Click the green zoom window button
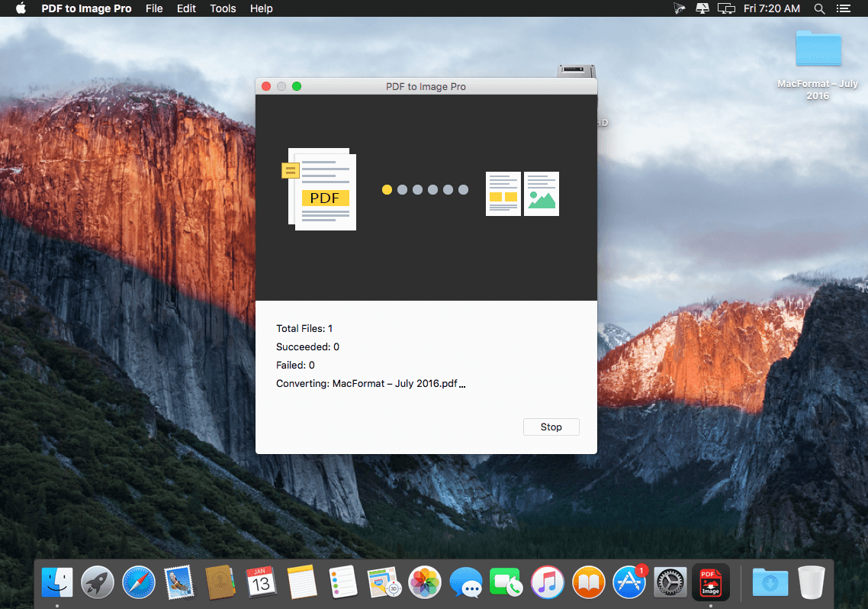The width and height of the screenshot is (868, 609). tap(297, 86)
